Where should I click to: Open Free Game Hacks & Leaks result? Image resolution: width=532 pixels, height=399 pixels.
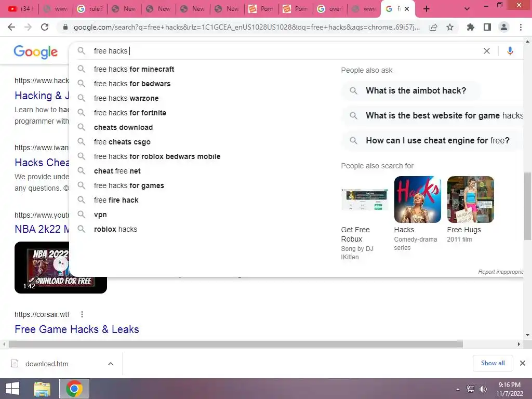coord(77,329)
